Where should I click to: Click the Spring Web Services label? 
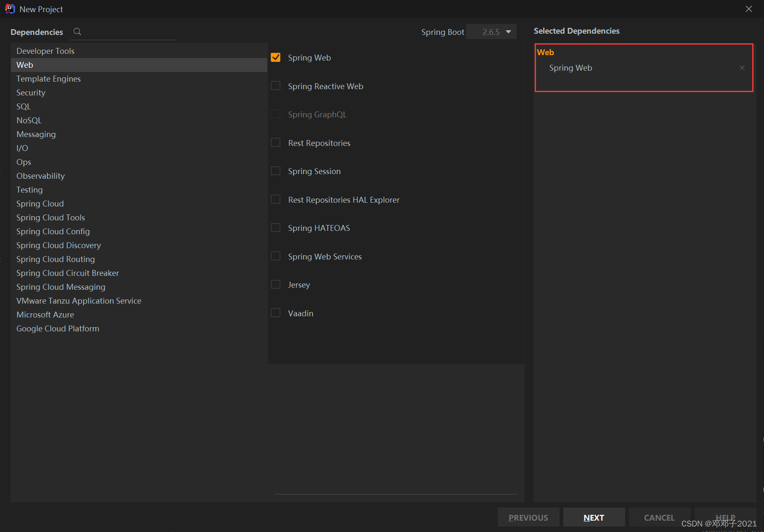pos(325,257)
